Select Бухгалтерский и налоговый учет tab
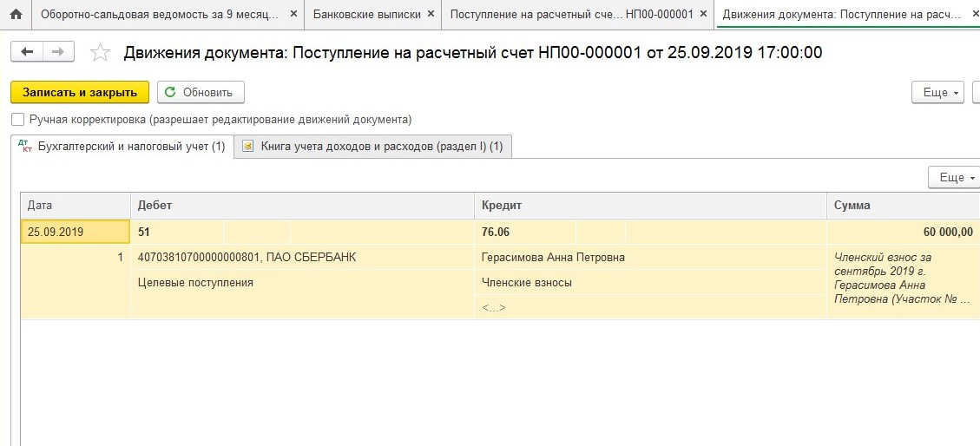980x446 pixels. click(x=122, y=147)
